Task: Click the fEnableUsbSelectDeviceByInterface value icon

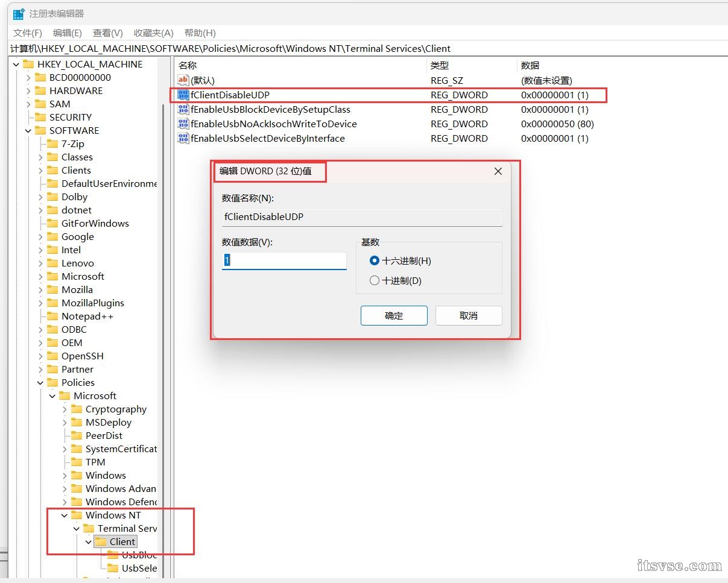Action: [183, 139]
